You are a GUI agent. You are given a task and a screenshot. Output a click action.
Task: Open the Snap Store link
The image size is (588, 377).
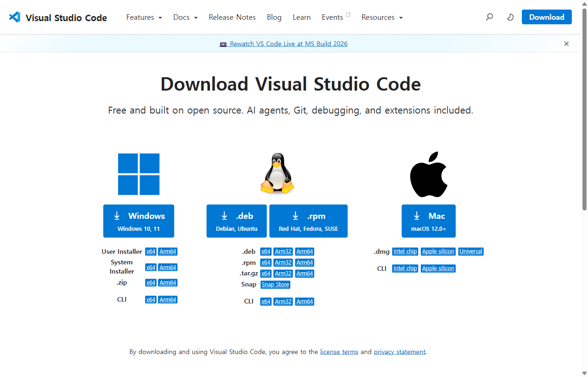pos(275,285)
